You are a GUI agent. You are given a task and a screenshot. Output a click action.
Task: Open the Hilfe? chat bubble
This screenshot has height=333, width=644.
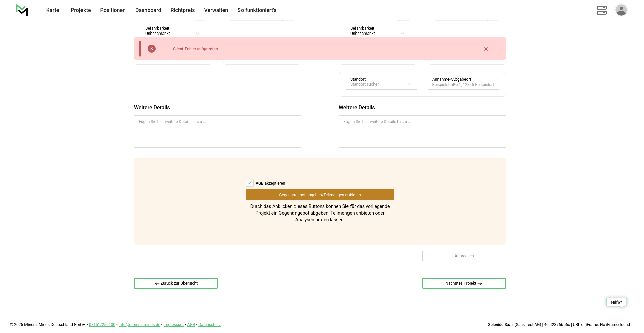click(616, 302)
